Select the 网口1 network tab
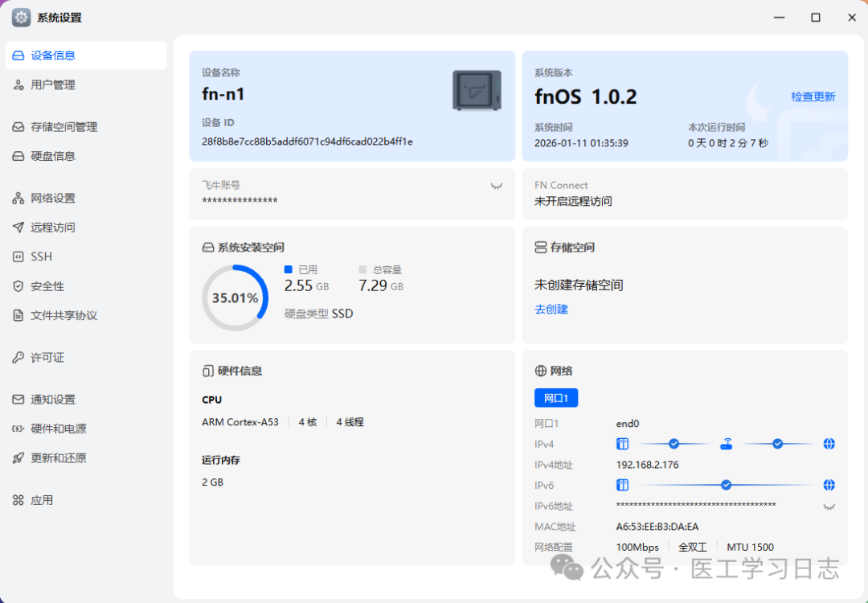Screen dimensions: 868x603 [555, 397]
